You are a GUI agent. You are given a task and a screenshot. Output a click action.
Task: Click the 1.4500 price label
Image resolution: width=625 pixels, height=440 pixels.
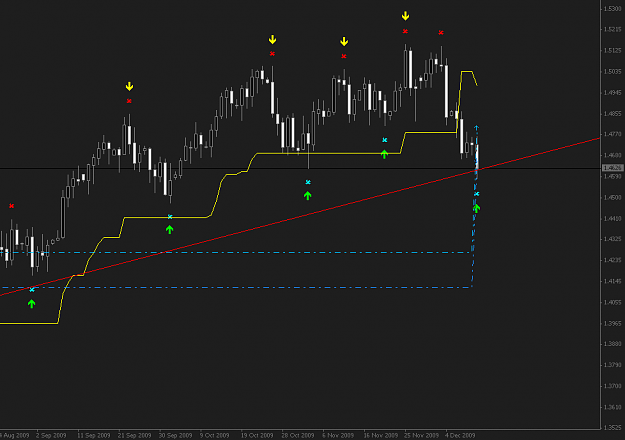(x=612, y=197)
